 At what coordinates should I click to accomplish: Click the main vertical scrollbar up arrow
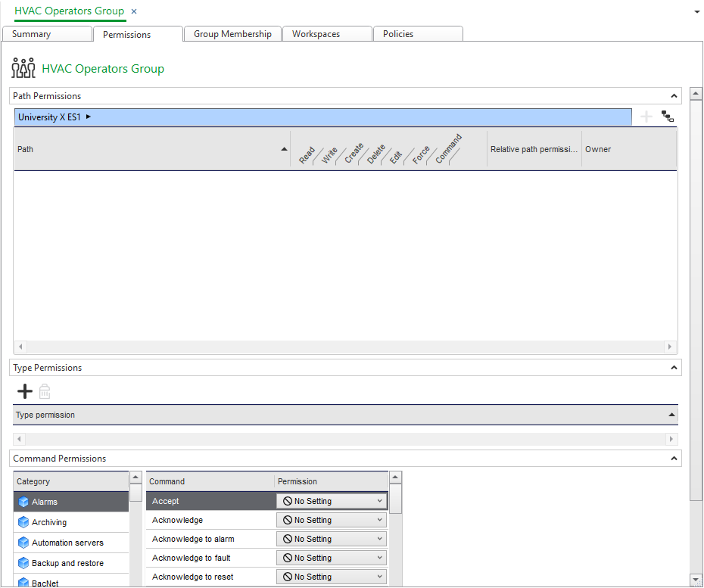(x=696, y=93)
